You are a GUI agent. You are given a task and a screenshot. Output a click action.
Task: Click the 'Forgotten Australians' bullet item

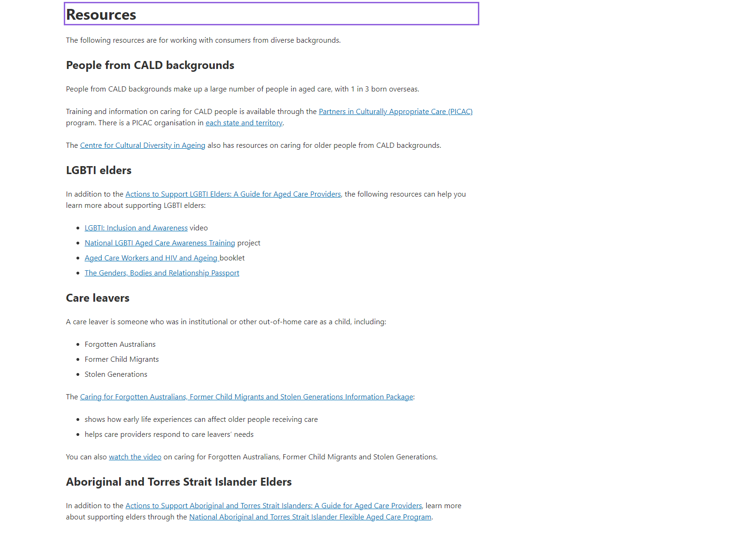click(x=120, y=344)
